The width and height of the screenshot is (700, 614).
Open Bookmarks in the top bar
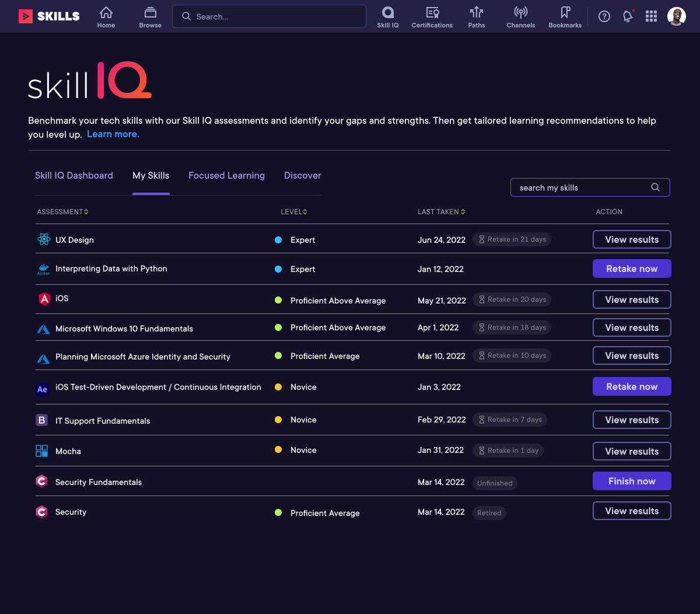click(x=565, y=17)
